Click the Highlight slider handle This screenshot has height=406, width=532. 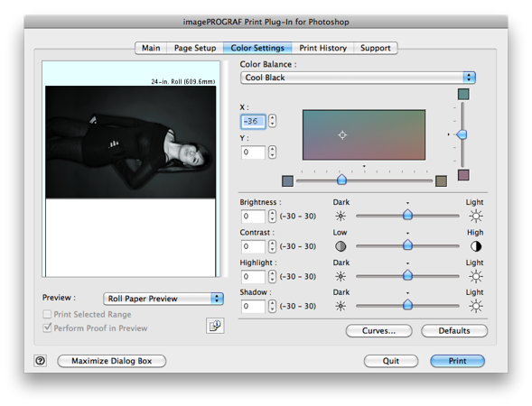(407, 275)
